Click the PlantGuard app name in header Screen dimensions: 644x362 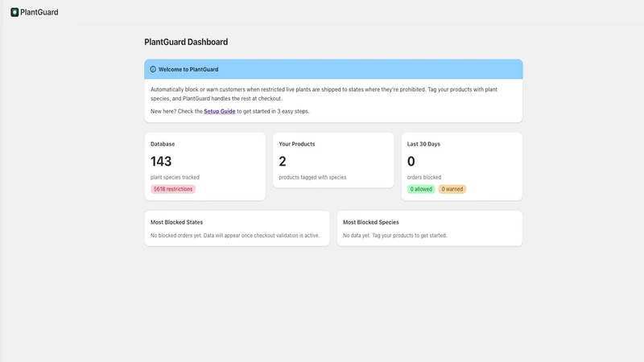pos(39,12)
